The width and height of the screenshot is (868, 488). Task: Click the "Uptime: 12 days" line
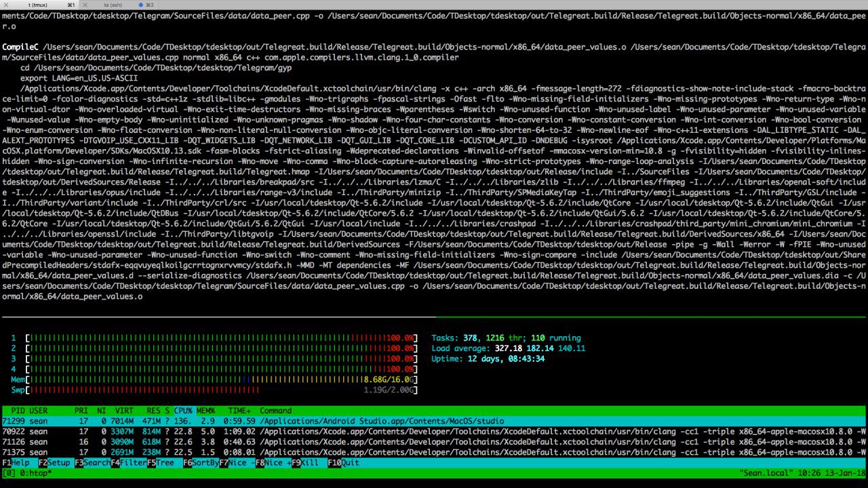click(x=488, y=359)
